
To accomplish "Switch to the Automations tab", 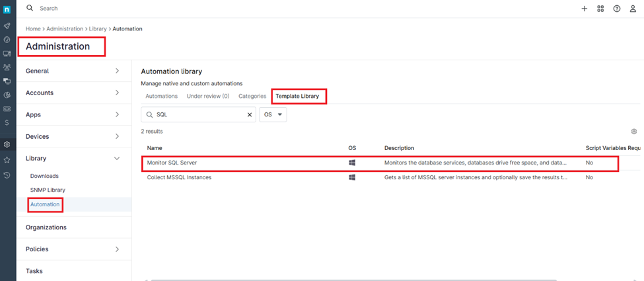I will [x=161, y=96].
